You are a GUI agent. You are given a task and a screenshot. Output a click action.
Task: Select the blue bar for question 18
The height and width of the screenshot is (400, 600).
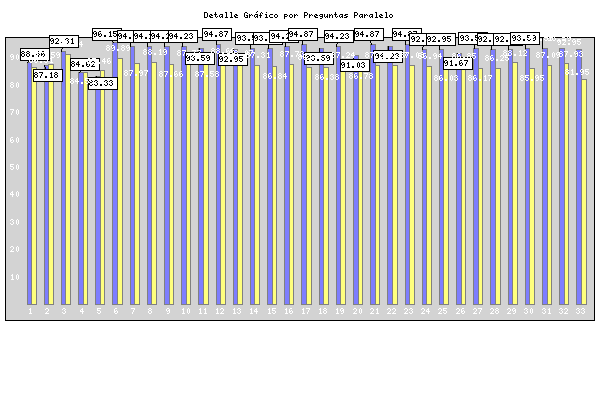[x=321, y=176]
